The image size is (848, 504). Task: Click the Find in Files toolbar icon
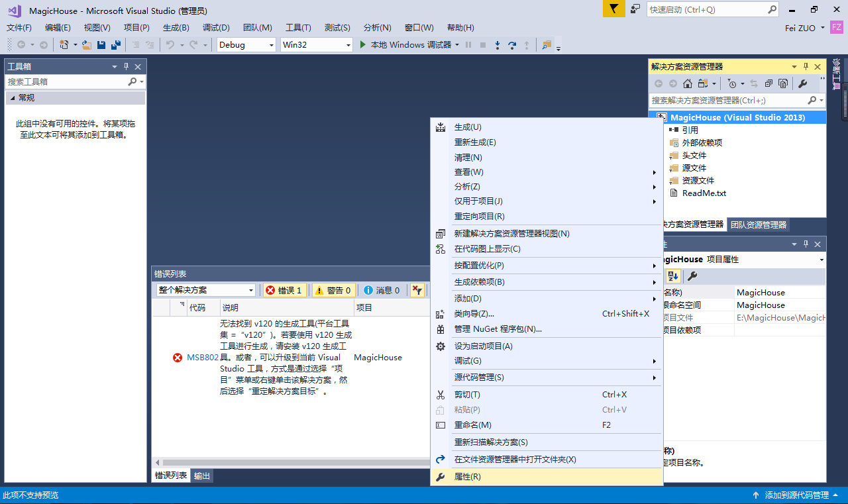[547, 45]
